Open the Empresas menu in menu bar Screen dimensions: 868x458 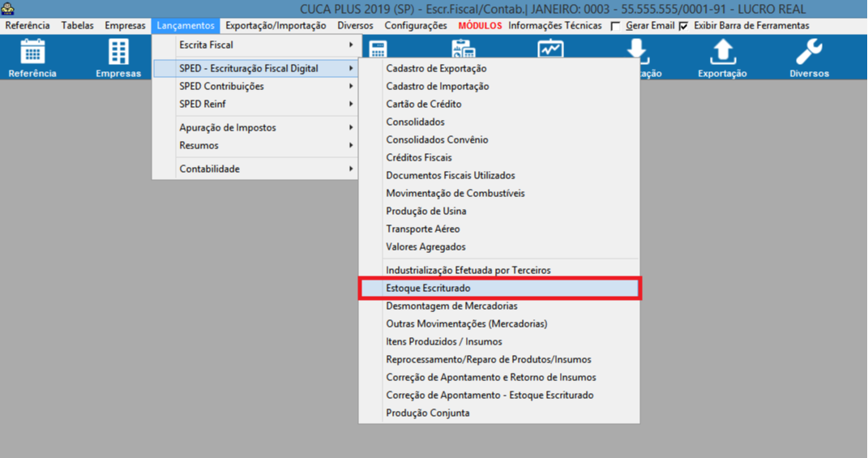(x=125, y=25)
